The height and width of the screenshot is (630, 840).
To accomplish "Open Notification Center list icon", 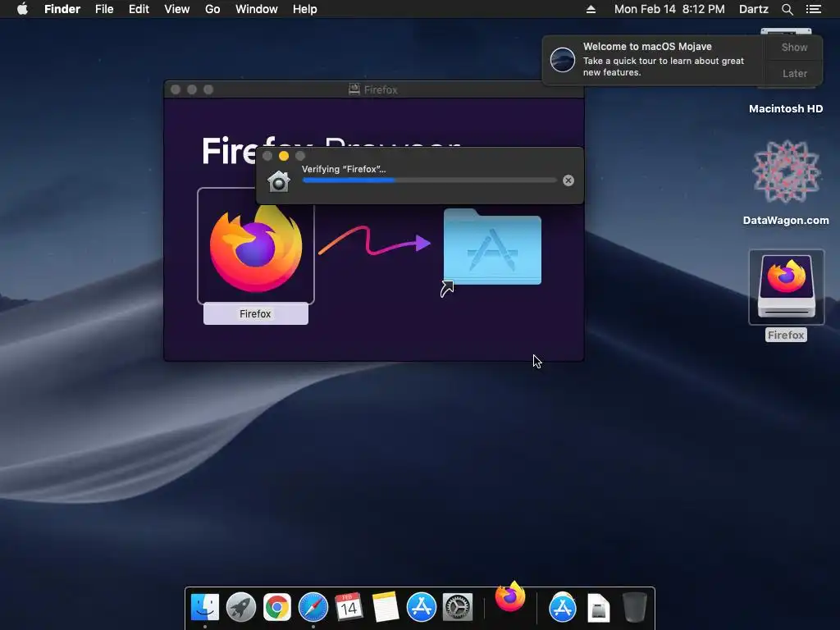I will 814,9.
